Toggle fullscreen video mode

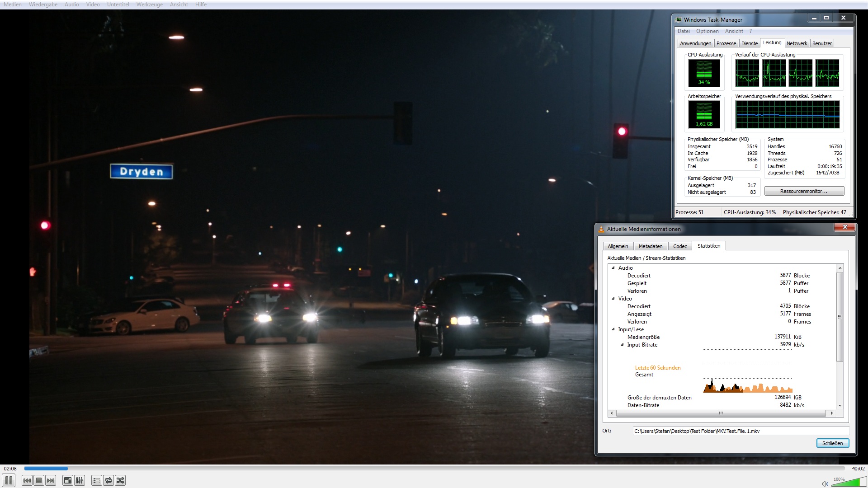point(68,480)
